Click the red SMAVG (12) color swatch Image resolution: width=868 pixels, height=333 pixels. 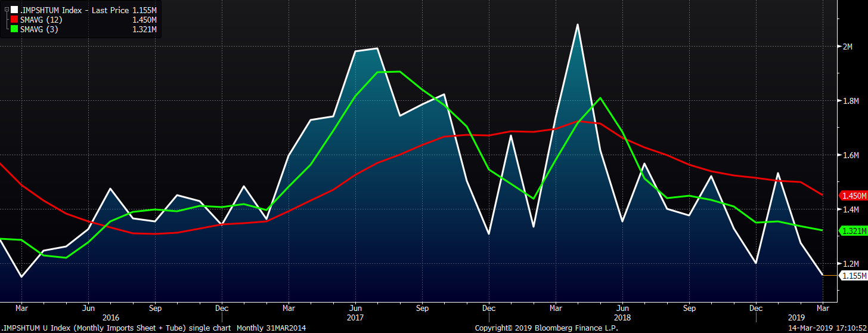[14, 20]
